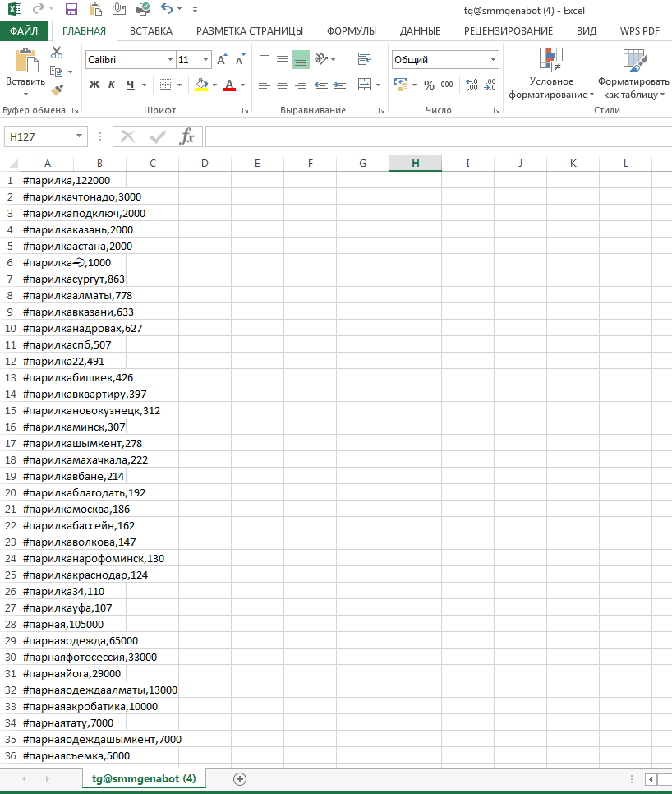672x794 pixels.
Task: Click the Copy icon in clipboard group
Action: point(56,72)
